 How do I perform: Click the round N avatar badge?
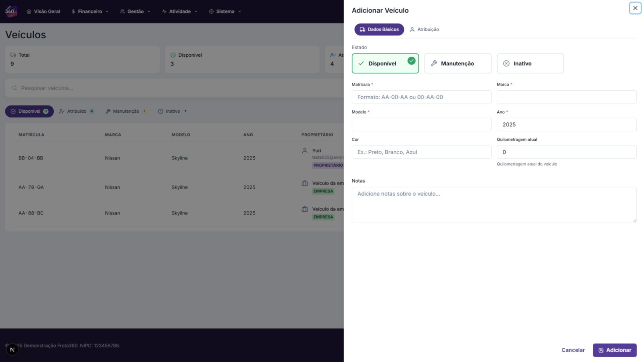[x=12, y=350]
